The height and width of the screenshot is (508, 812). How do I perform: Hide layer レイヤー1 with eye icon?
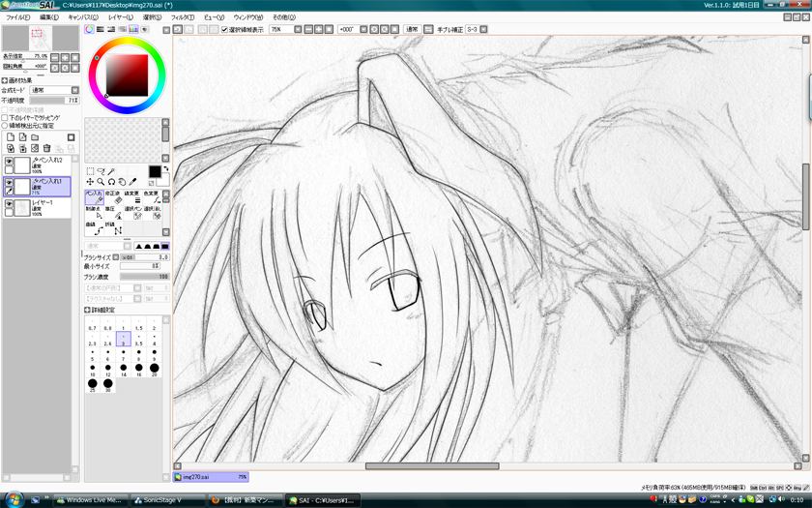click(9, 204)
